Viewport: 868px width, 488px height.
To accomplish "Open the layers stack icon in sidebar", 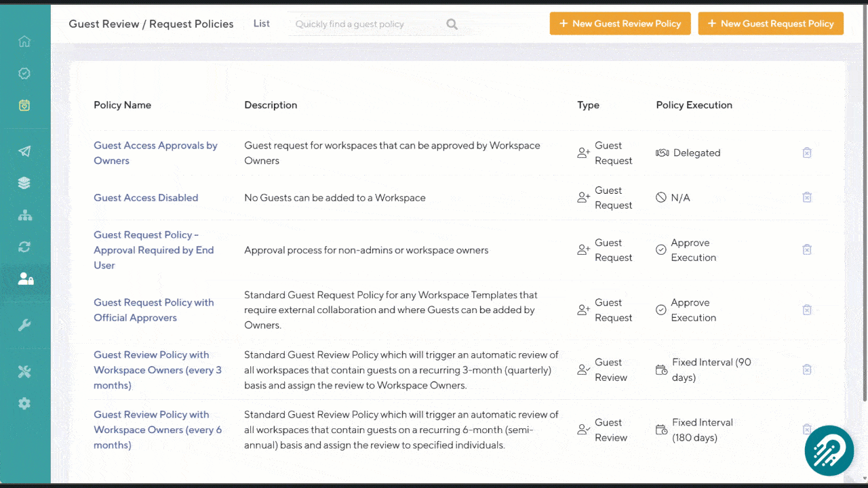I will (x=24, y=182).
